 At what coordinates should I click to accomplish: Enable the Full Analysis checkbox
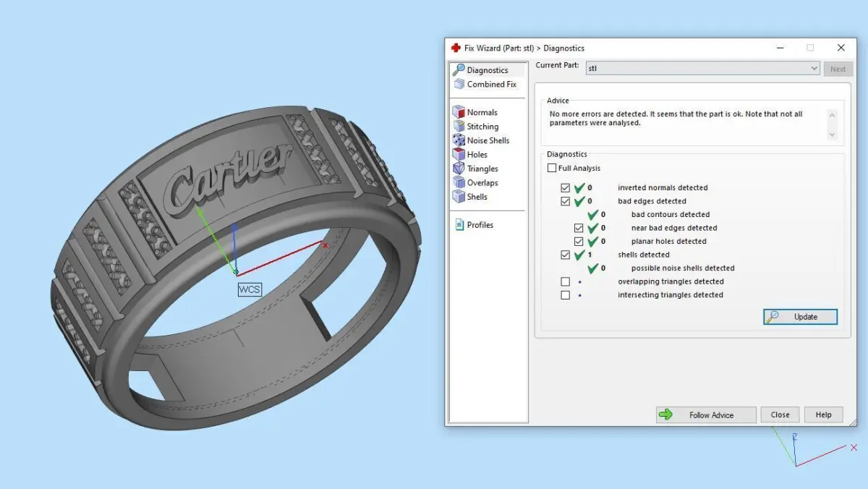tap(552, 168)
